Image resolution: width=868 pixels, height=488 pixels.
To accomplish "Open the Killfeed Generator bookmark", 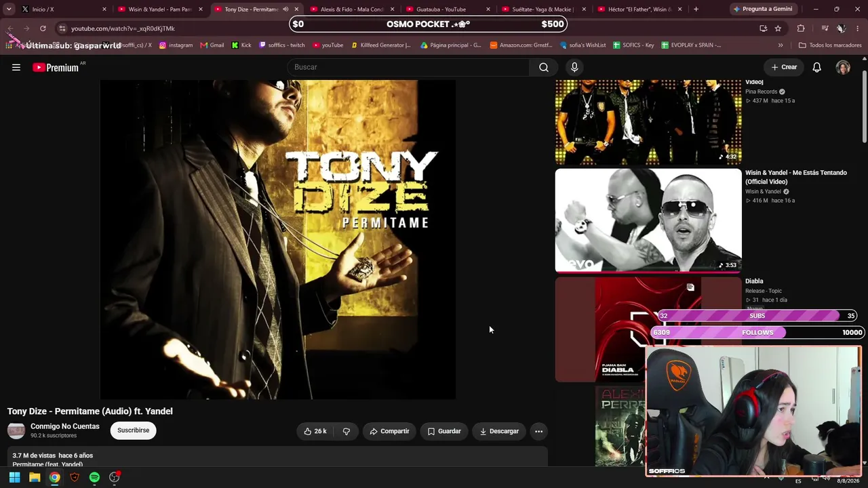I will 381,45.
